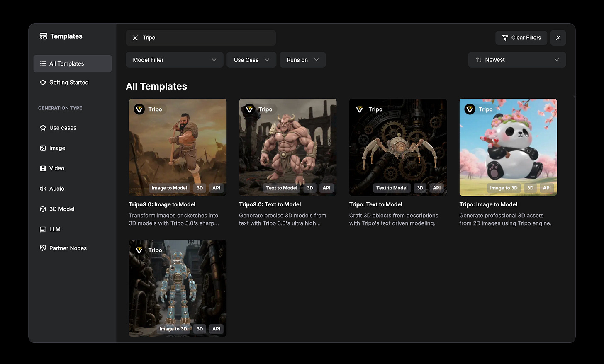The image size is (604, 364).
Task: Click Text to Model tag on spider robot card
Action: coord(392,188)
